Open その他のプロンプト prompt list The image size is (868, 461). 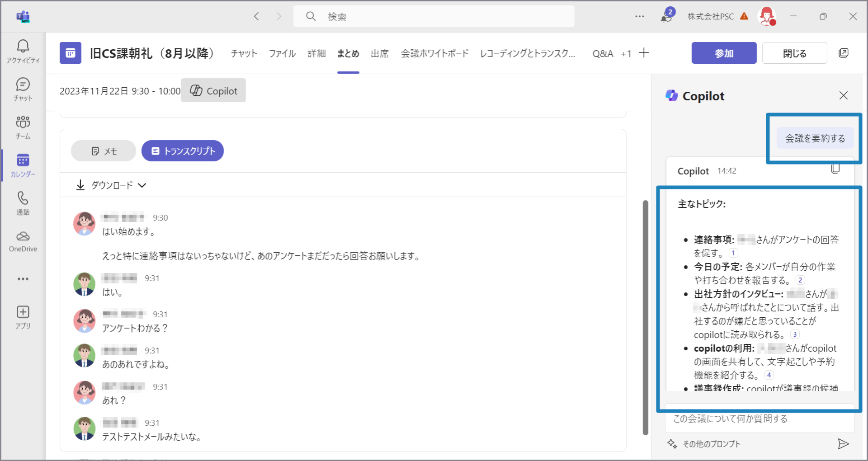[704, 444]
